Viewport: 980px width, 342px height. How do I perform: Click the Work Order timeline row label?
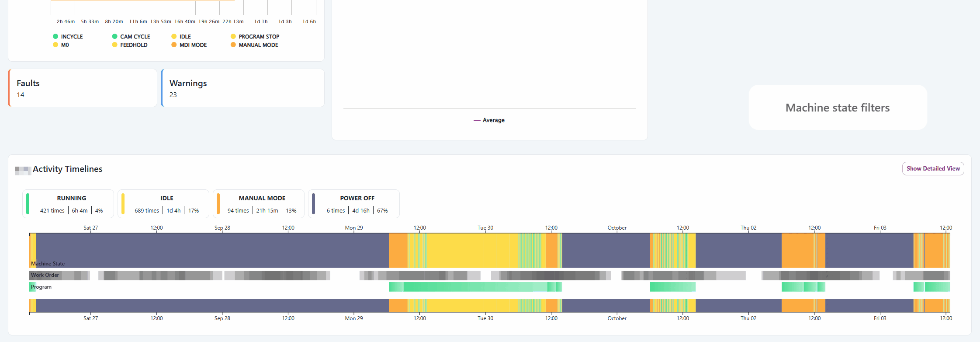pyautogui.click(x=45, y=275)
